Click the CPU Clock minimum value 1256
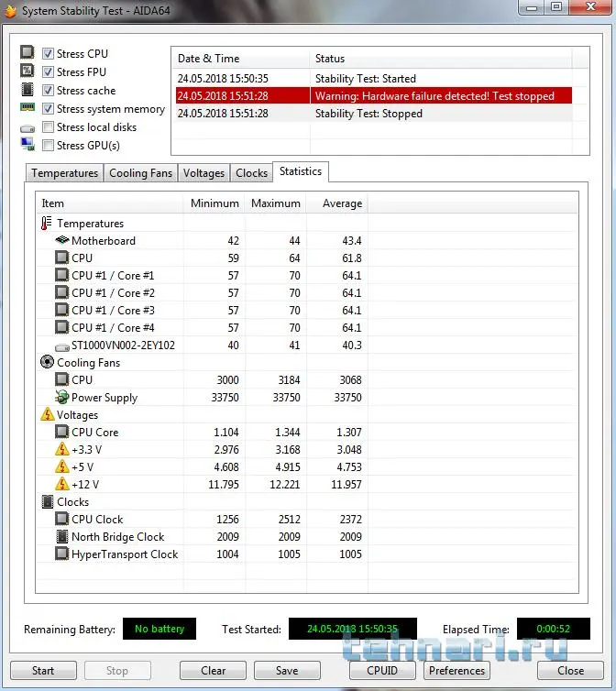 (x=227, y=519)
